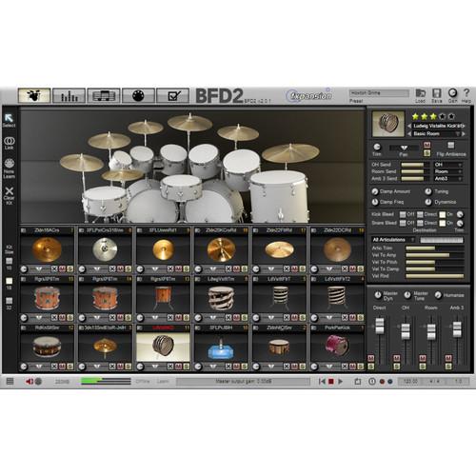Set Snare Bleed to On
Image resolution: width=476 pixels, height=476 pixels.
443,224
